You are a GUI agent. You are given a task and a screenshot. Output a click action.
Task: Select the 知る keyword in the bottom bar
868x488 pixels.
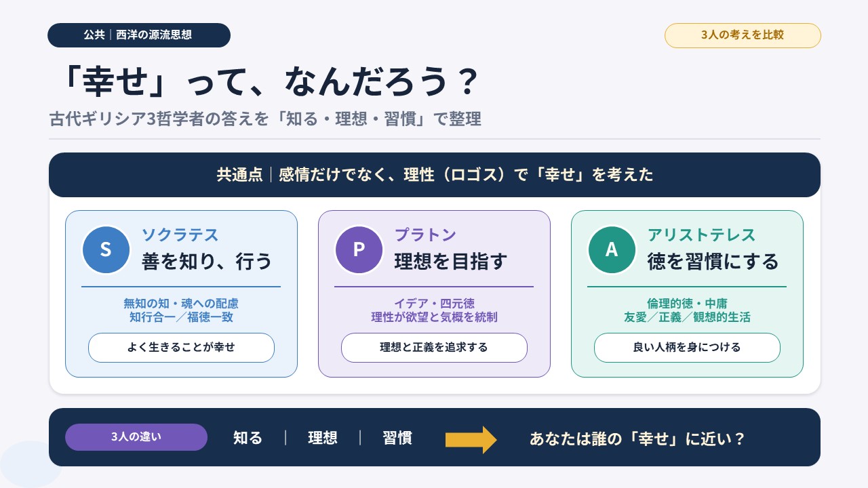[248, 438]
